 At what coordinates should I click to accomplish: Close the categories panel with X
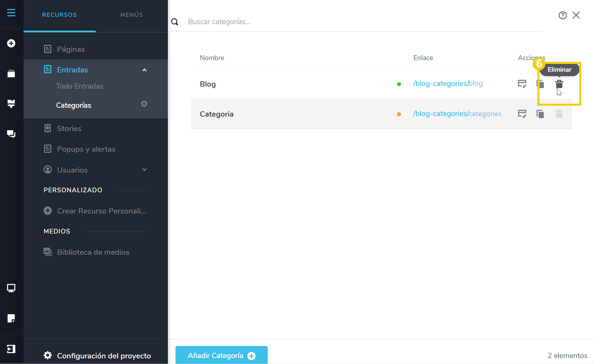point(576,15)
